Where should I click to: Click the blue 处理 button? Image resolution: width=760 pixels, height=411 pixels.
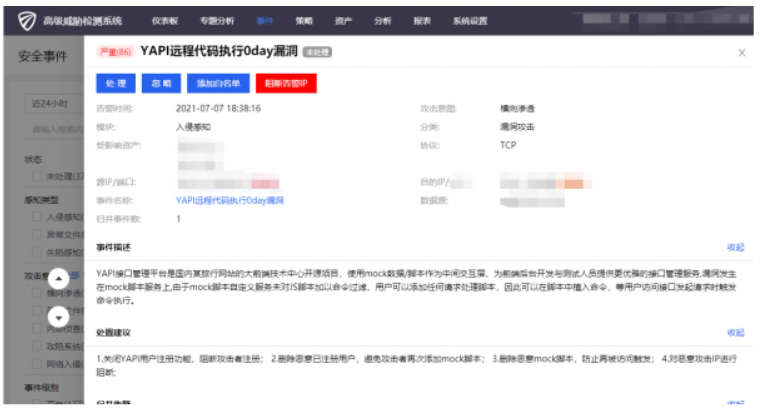point(116,83)
